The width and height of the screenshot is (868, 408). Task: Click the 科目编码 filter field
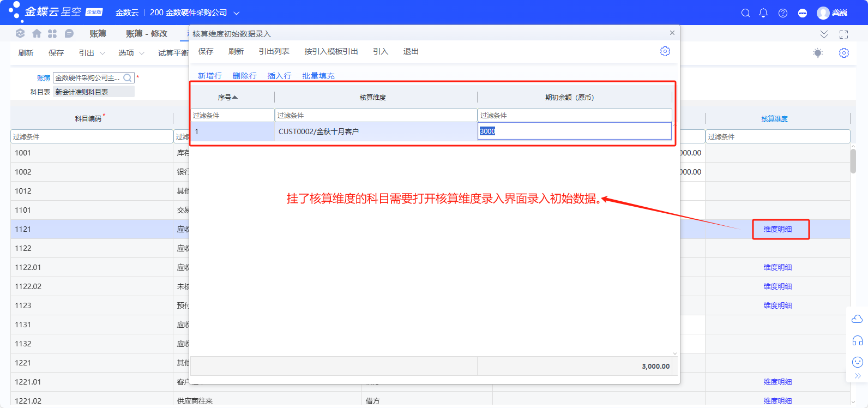pos(92,136)
